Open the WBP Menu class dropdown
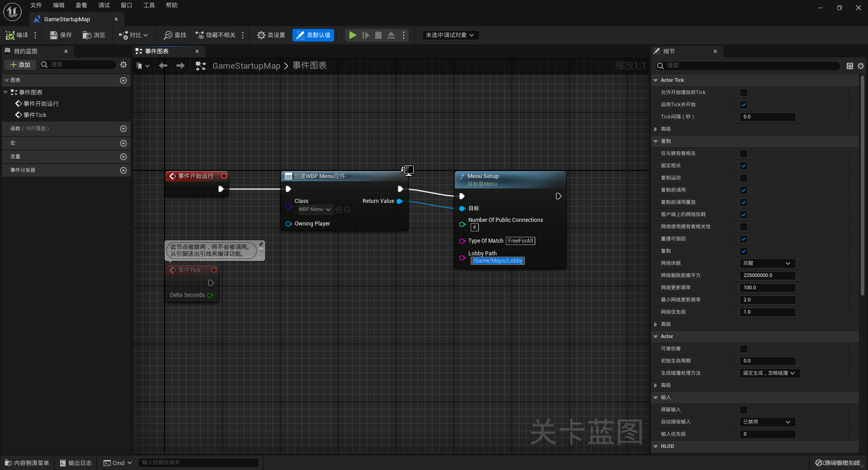This screenshot has height=470, width=868. pyautogui.click(x=313, y=209)
